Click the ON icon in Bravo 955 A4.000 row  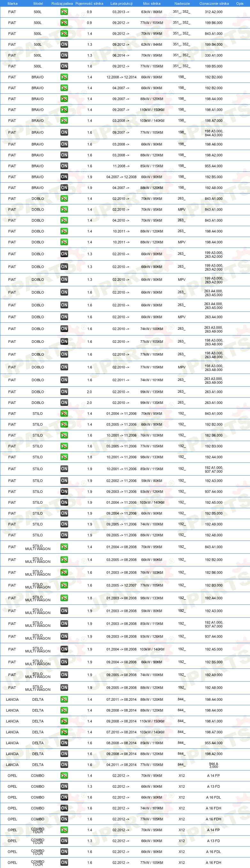click(64, 166)
